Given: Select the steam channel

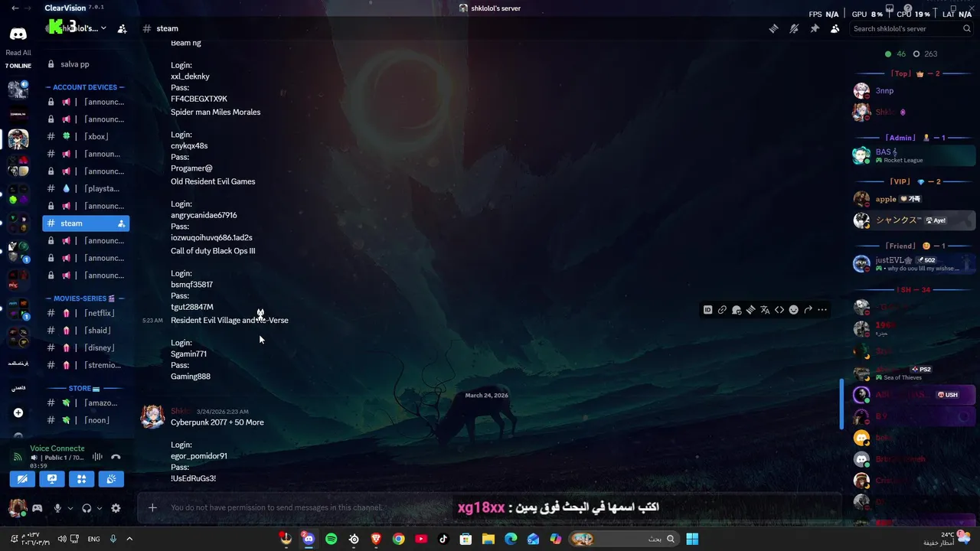Looking at the screenshot, I should coord(86,223).
